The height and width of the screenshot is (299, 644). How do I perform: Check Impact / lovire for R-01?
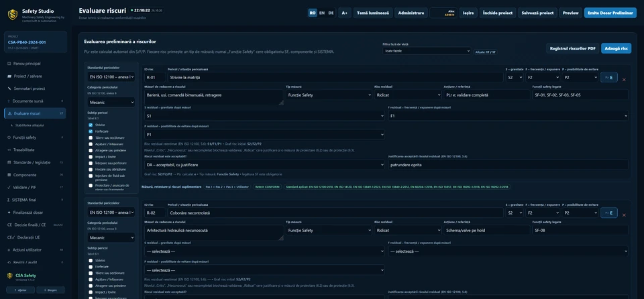click(91, 156)
